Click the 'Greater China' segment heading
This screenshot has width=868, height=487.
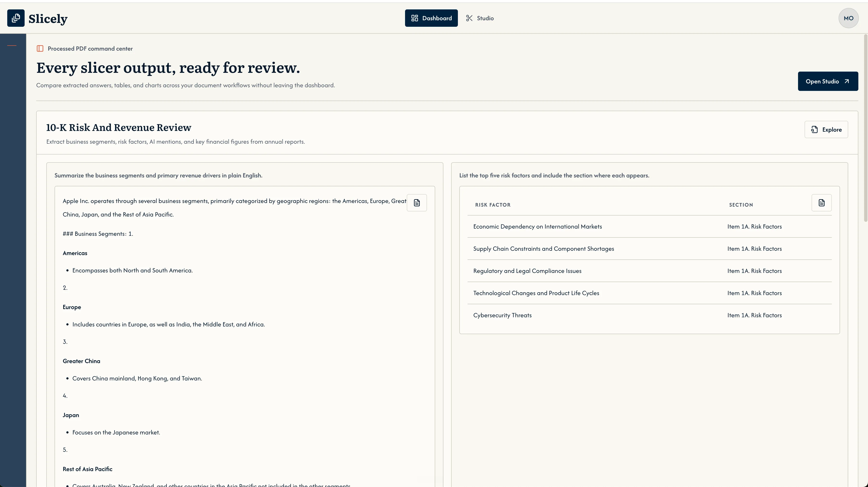[81, 361]
